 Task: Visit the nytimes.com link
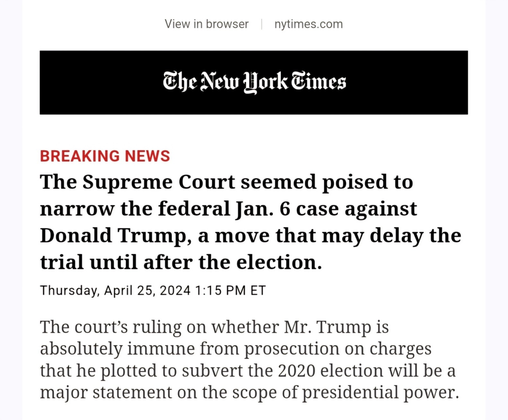point(308,24)
